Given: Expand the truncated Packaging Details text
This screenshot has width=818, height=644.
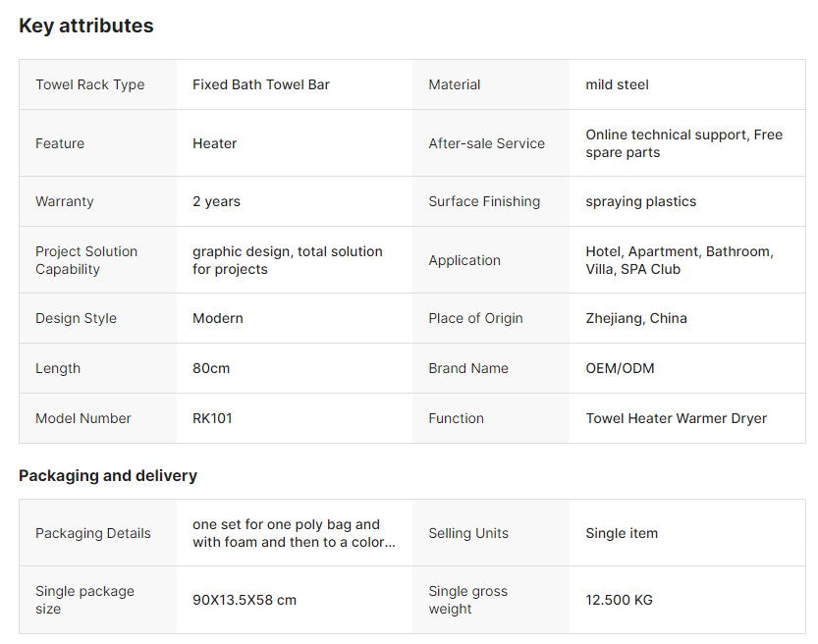Looking at the screenshot, I should pos(294,533).
